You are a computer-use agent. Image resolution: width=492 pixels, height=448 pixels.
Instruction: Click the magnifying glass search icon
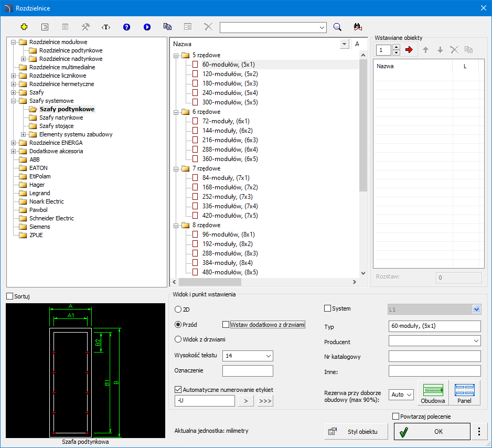[x=338, y=27]
